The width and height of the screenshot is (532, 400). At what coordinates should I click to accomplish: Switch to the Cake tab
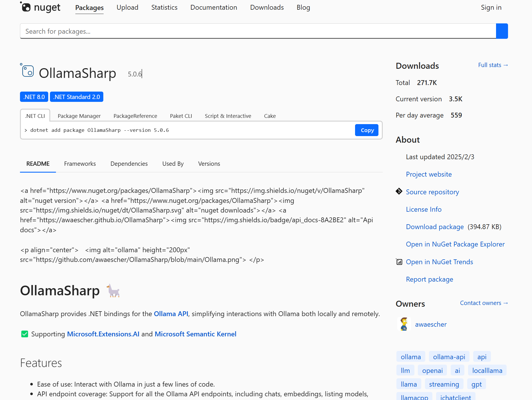270,116
